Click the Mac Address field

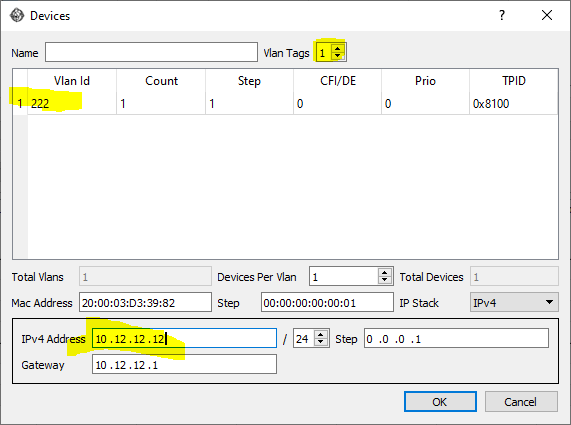[x=145, y=302]
